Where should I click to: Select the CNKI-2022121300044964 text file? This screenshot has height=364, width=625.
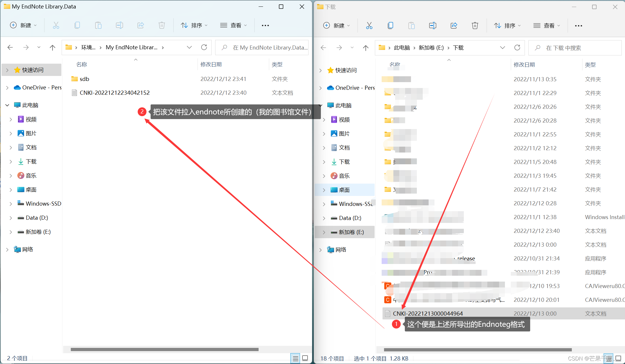click(x=428, y=314)
